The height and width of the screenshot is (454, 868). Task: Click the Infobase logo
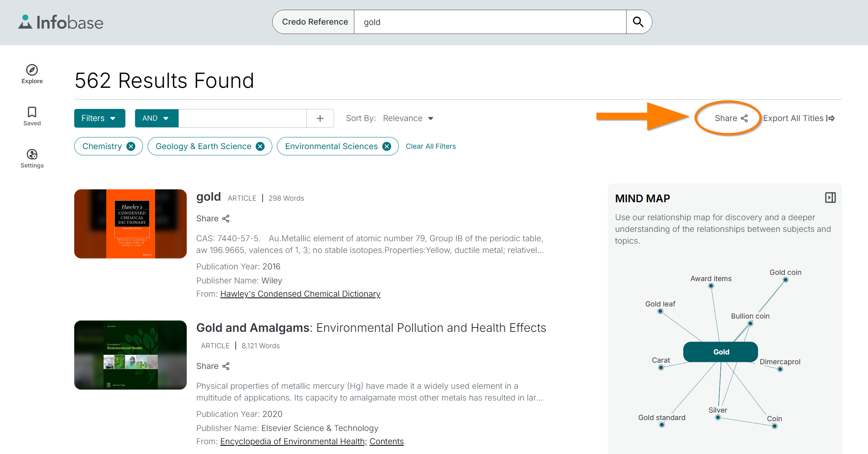coord(61,22)
